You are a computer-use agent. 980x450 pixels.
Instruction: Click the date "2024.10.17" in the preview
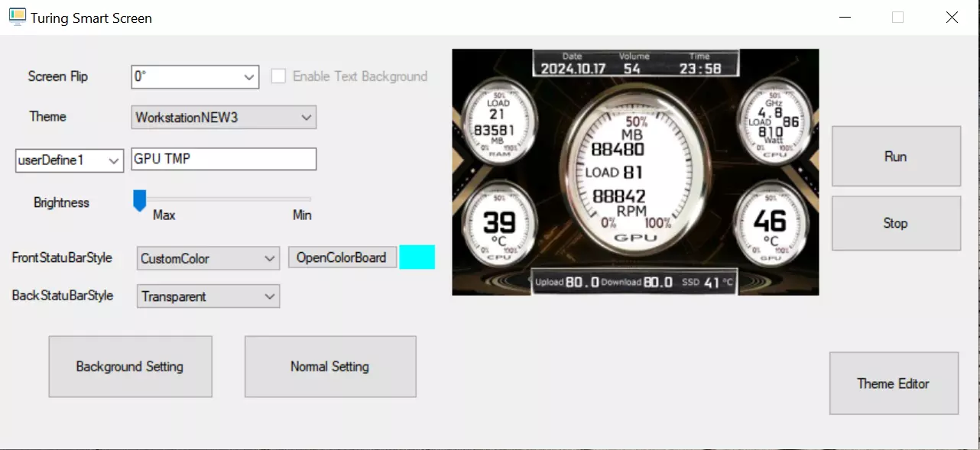coord(573,68)
